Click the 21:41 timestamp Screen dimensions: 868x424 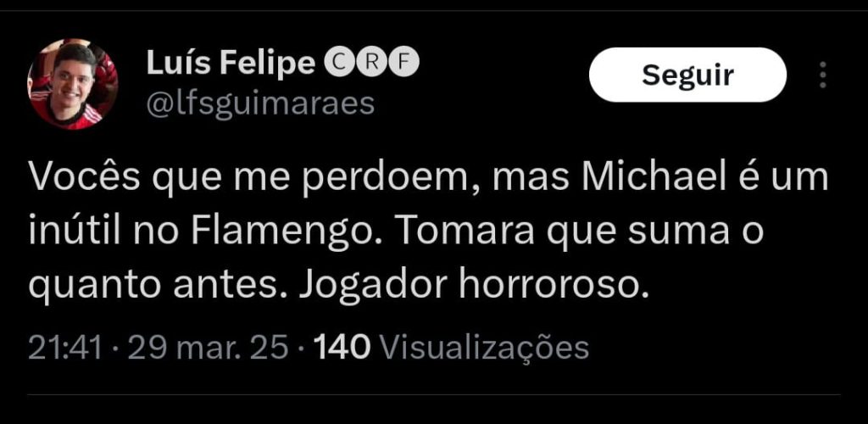[65, 349]
